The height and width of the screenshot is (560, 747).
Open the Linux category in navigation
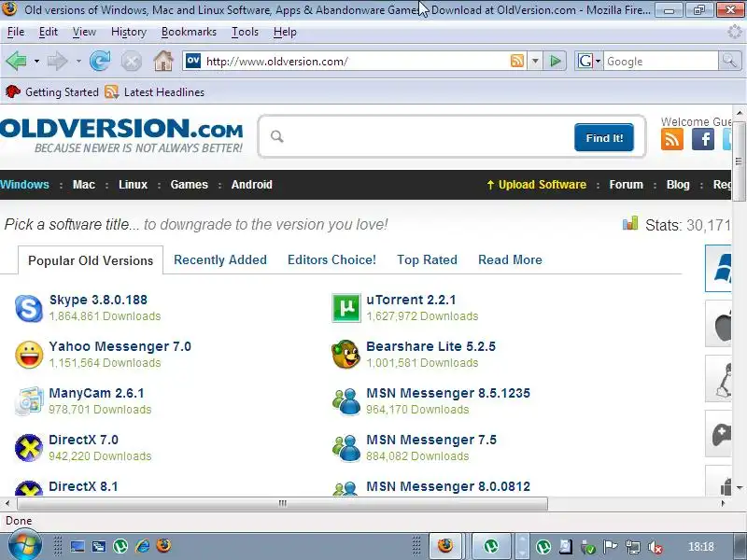(133, 185)
